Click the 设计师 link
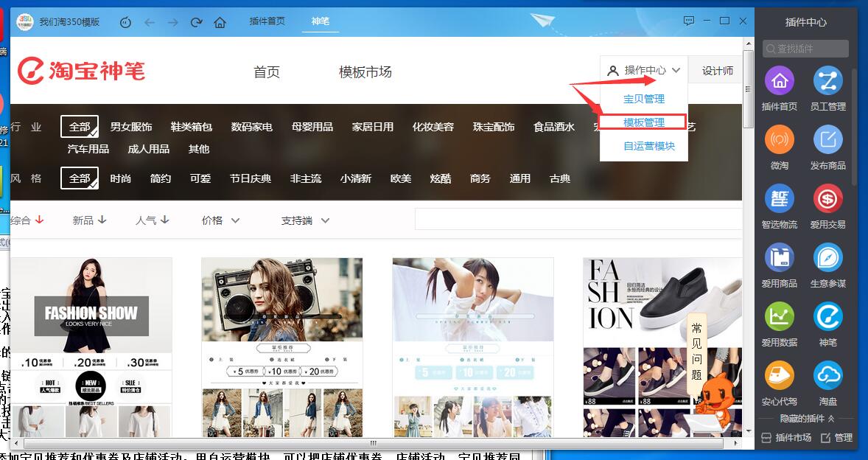 pos(718,71)
